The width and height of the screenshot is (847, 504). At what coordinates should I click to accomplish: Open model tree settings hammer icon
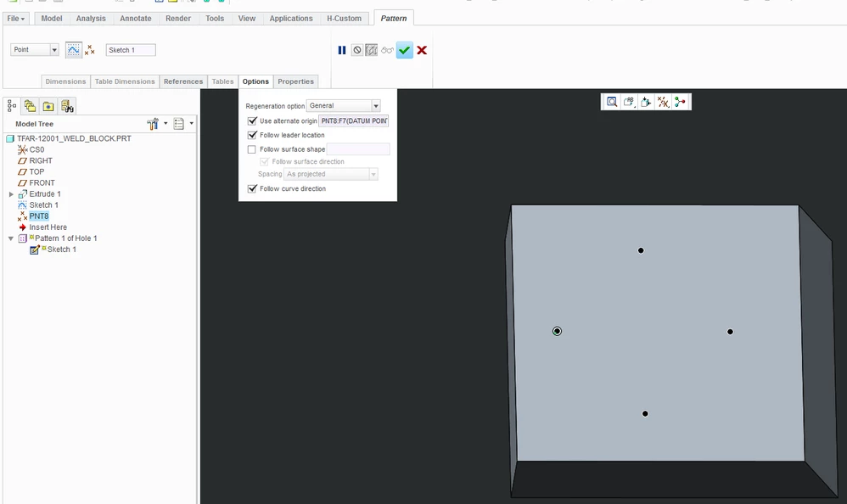click(x=153, y=124)
